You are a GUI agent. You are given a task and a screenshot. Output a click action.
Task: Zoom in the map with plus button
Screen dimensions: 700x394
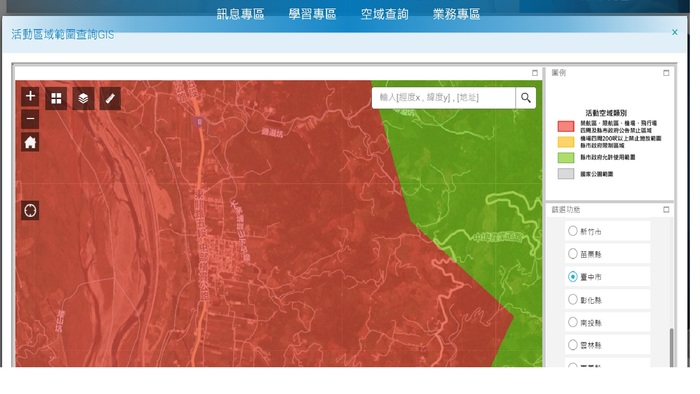30,96
